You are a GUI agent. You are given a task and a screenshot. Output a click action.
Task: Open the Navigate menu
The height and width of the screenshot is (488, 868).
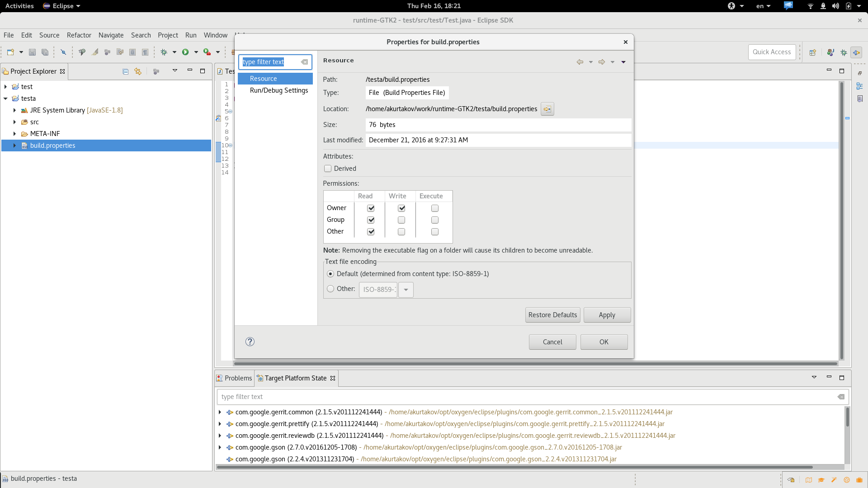point(111,35)
